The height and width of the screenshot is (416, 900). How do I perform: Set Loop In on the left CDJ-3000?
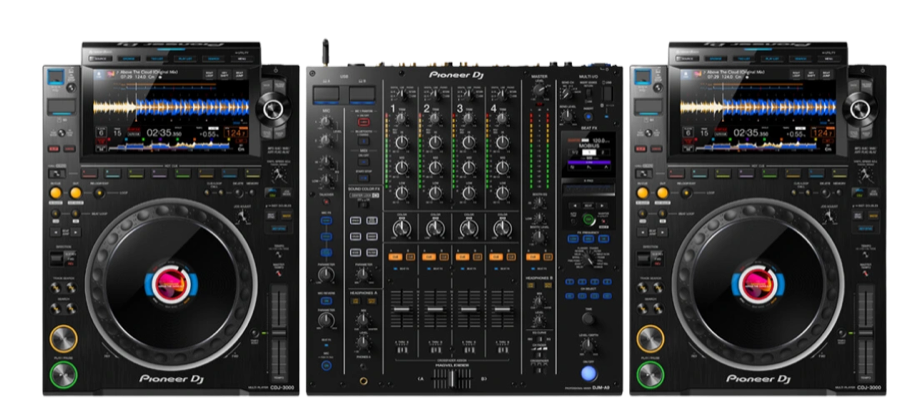click(56, 193)
